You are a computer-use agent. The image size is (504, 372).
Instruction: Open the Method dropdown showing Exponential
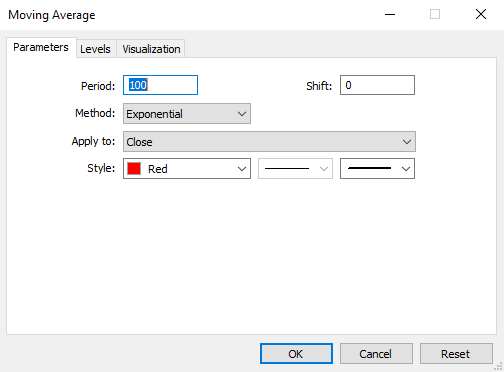tap(187, 114)
